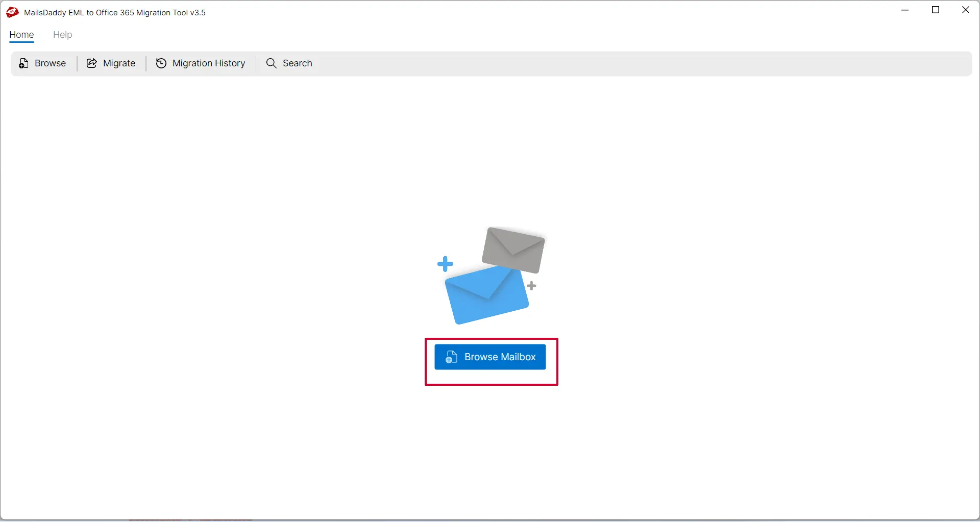Click the Migrate export icon
980x522 pixels.
[92, 63]
